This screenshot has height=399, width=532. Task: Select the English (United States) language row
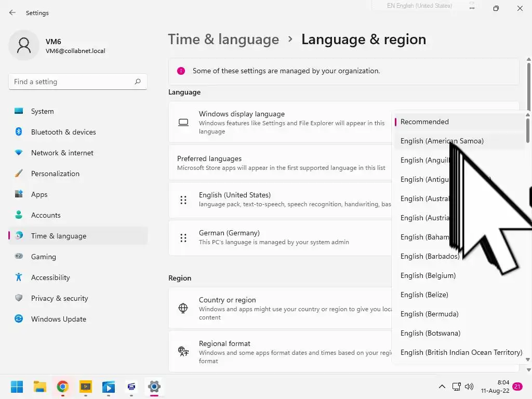coord(280,200)
